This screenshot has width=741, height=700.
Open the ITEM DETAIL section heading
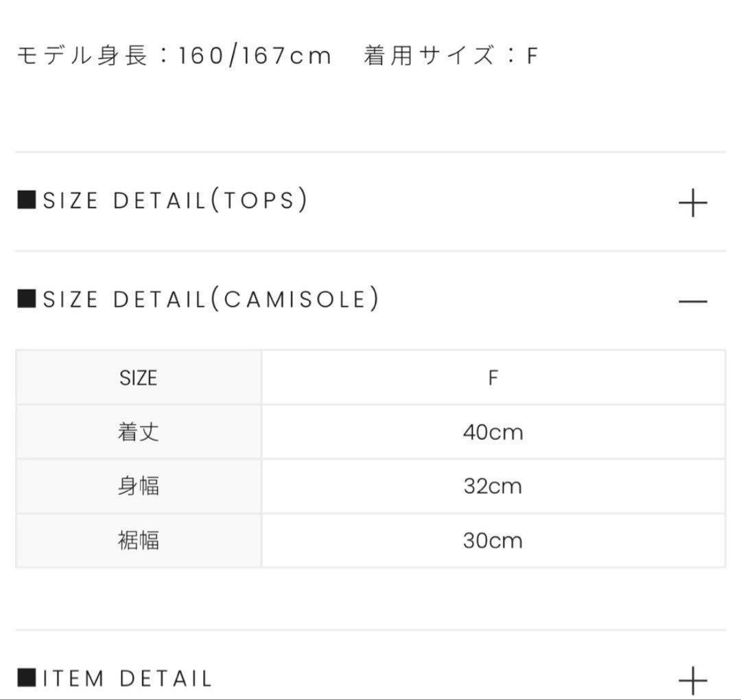coord(127,679)
